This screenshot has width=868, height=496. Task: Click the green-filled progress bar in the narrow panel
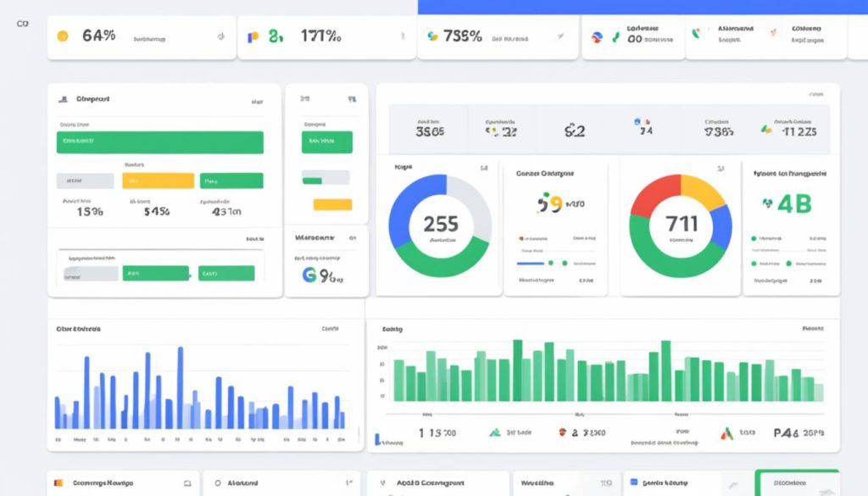click(325, 178)
